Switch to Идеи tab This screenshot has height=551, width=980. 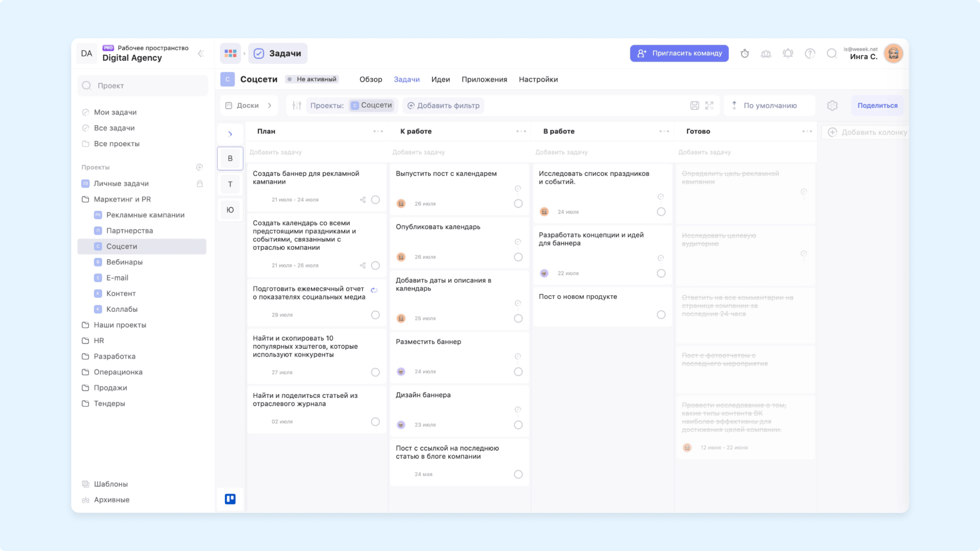coord(440,80)
